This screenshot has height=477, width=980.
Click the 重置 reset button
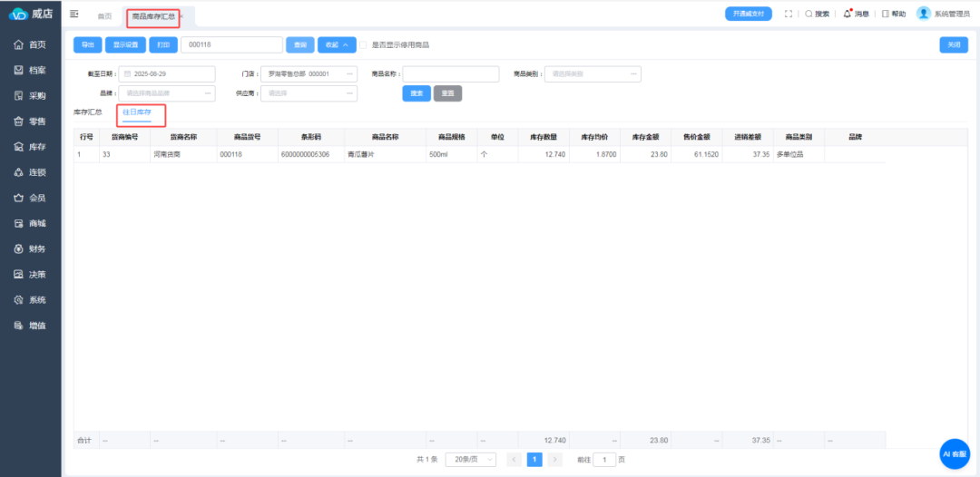(448, 92)
